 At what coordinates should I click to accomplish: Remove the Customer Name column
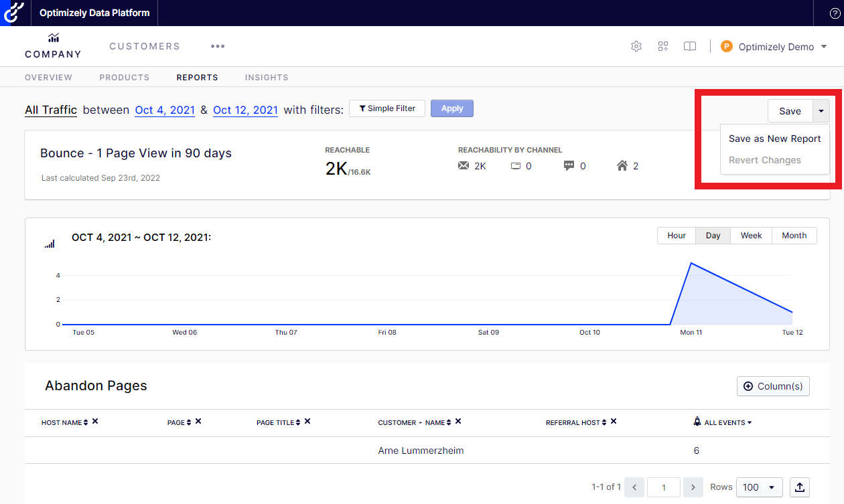pyautogui.click(x=458, y=422)
